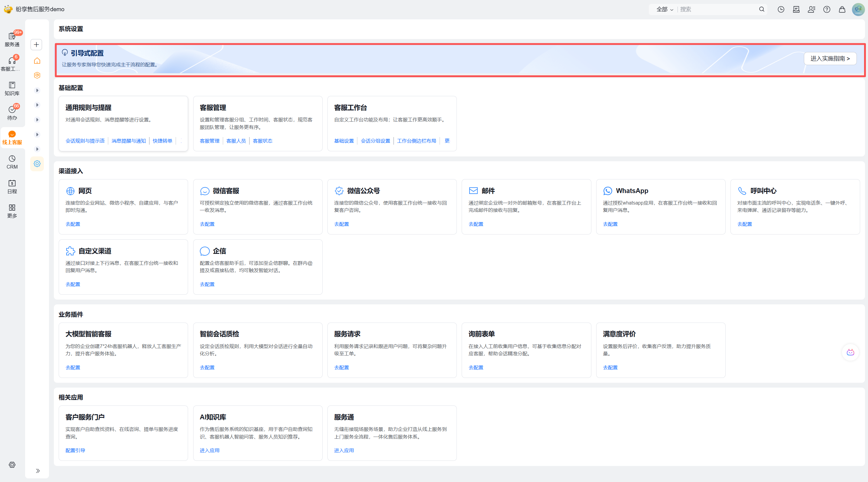
Task: Expand sidebar with double chevron at bottom
Action: pos(38,471)
